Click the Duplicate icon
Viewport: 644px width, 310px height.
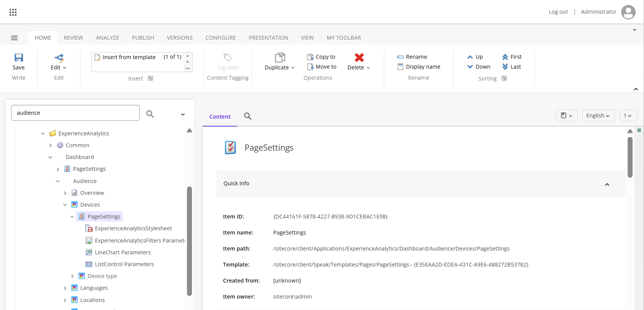point(280,58)
